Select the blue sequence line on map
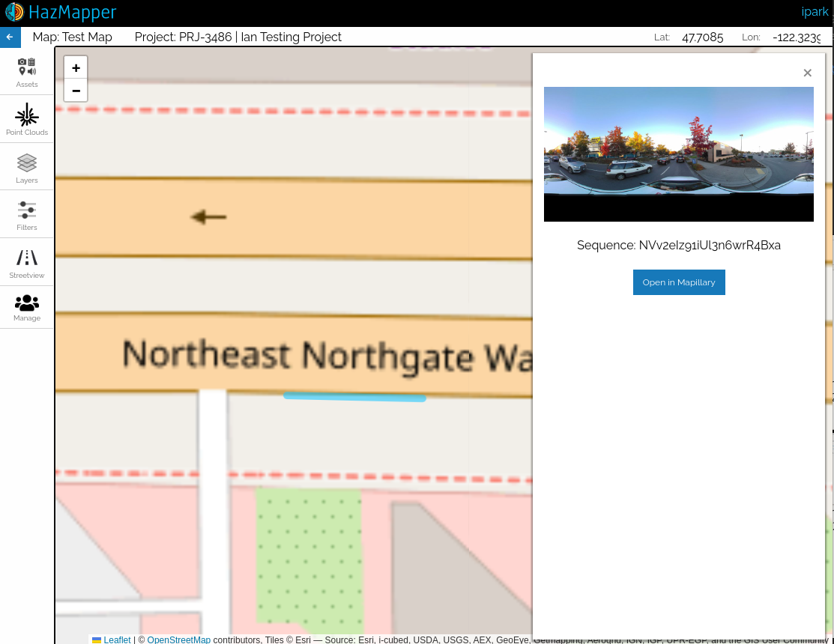This screenshot has width=834, height=644. pyautogui.click(x=354, y=397)
